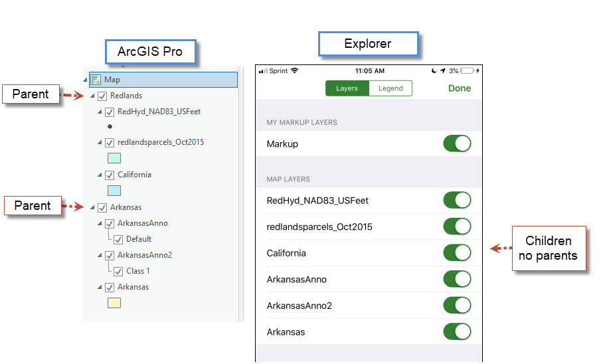The image size is (601, 364).
Task: Uncheck the child Arkansas layer checkbox
Action: tap(110, 288)
